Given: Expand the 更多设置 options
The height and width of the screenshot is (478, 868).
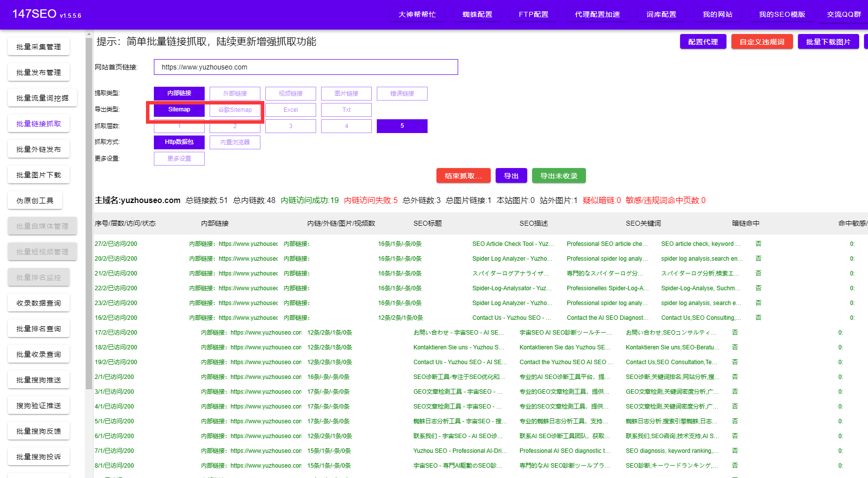Looking at the screenshot, I should tap(179, 159).
